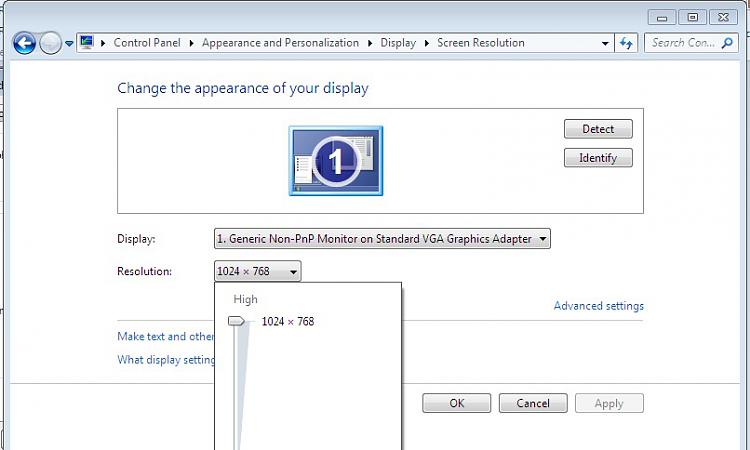The width and height of the screenshot is (750, 450).
Task: Open Display breadcrumb
Action: pyautogui.click(x=398, y=43)
